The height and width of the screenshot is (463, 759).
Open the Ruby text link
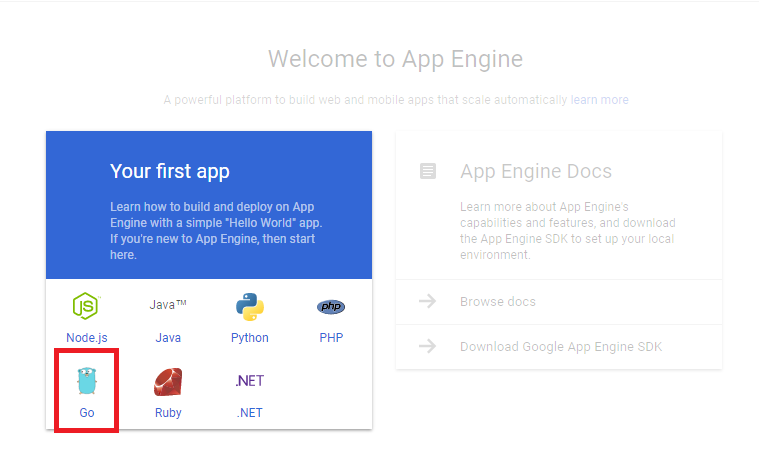click(x=168, y=413)
